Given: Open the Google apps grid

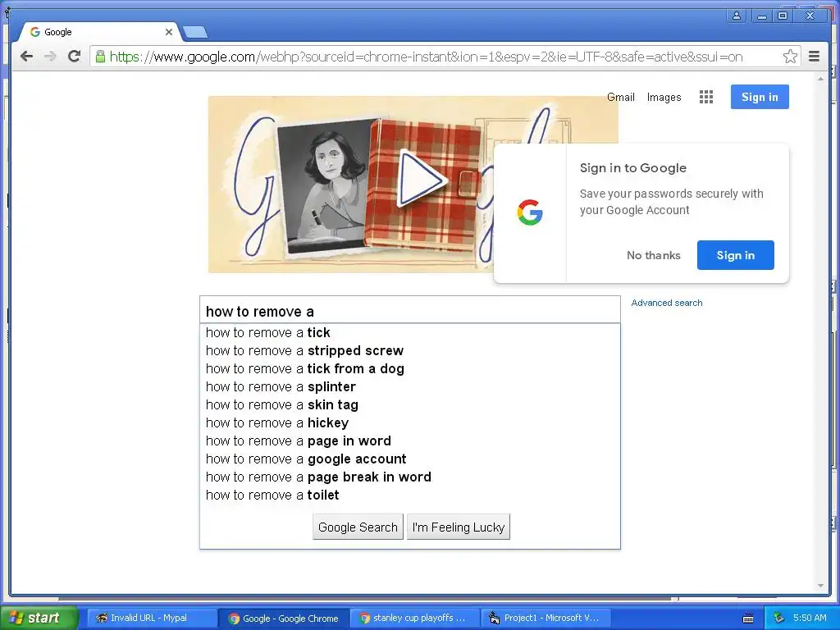Looking at the screenshot, I should [x=706, y=97].
